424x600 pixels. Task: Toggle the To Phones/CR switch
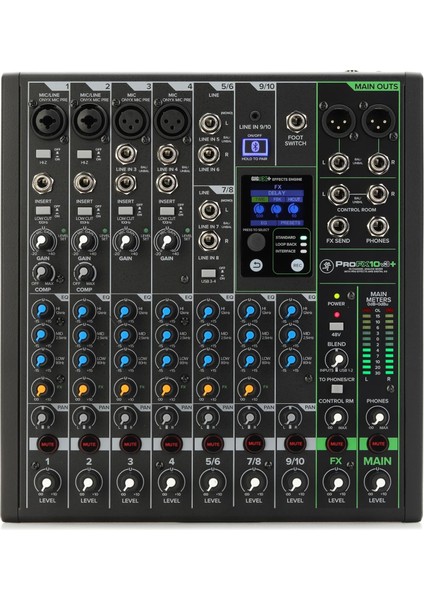tap(337, 389)
